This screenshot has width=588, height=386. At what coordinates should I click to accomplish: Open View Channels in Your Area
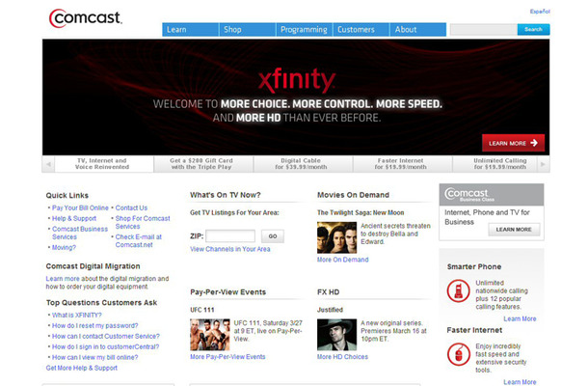click(229, 249)
